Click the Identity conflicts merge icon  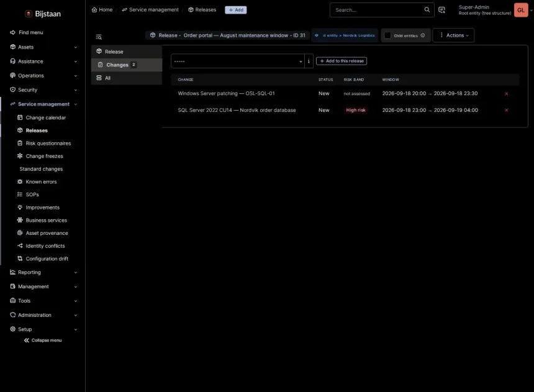click(20, 246)
